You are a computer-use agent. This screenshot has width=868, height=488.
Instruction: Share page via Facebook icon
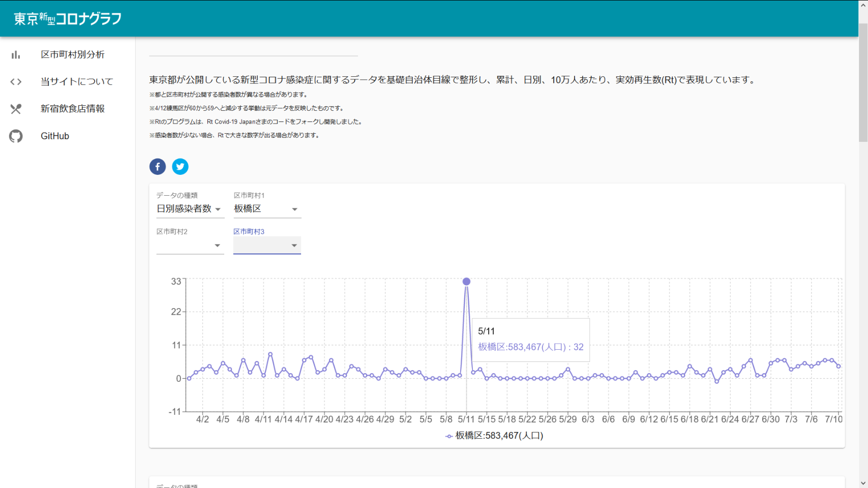click(158, 167)
